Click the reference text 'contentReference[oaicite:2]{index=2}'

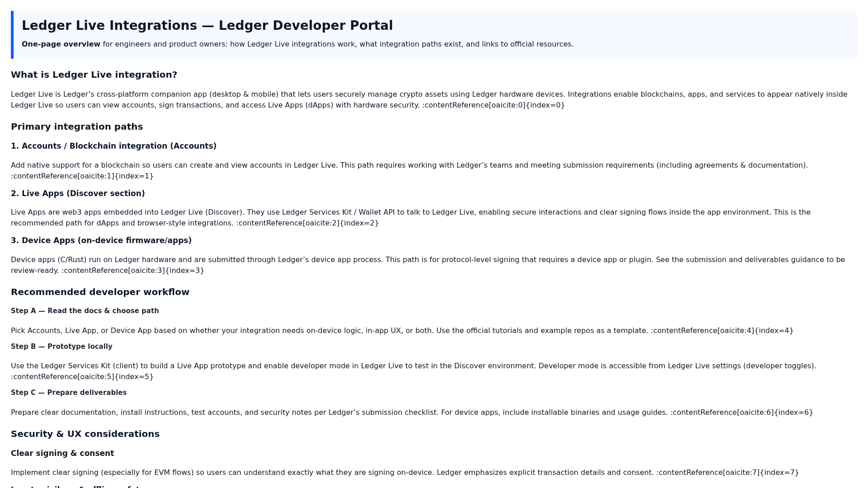click(309, 223)
